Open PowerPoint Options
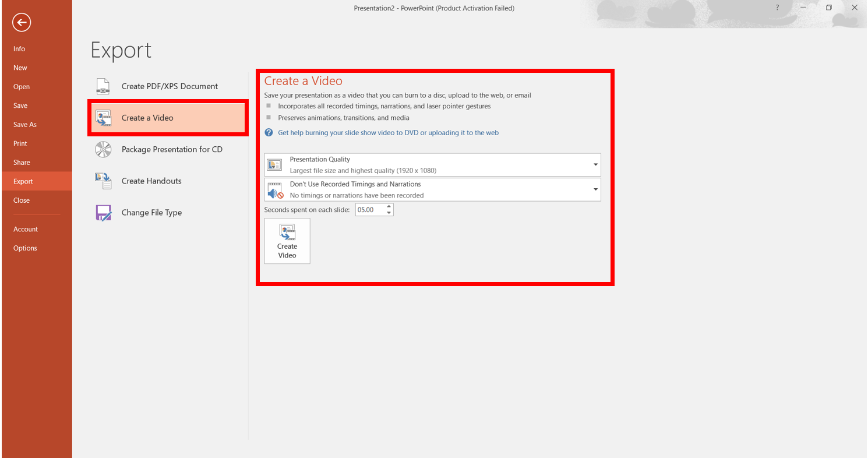This screenshot has width=868, height=458. [36, 248]
